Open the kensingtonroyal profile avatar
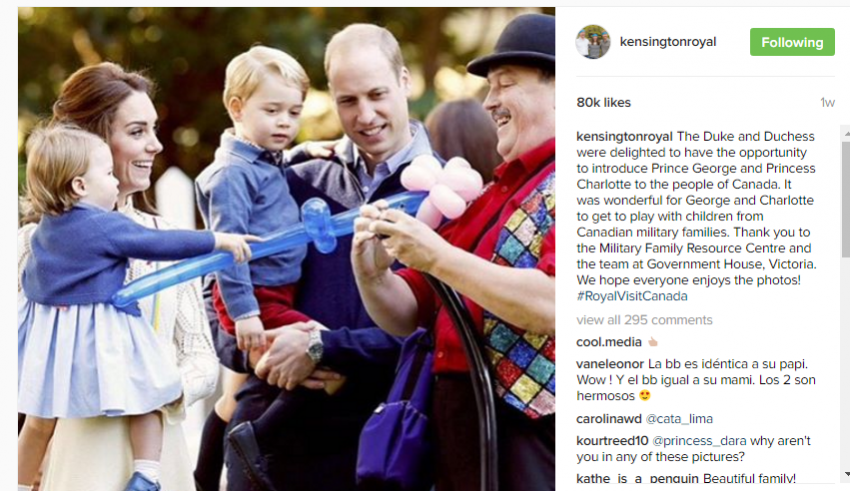The height and width of the screenshot is (491, 850). click(x=593, y=42)
